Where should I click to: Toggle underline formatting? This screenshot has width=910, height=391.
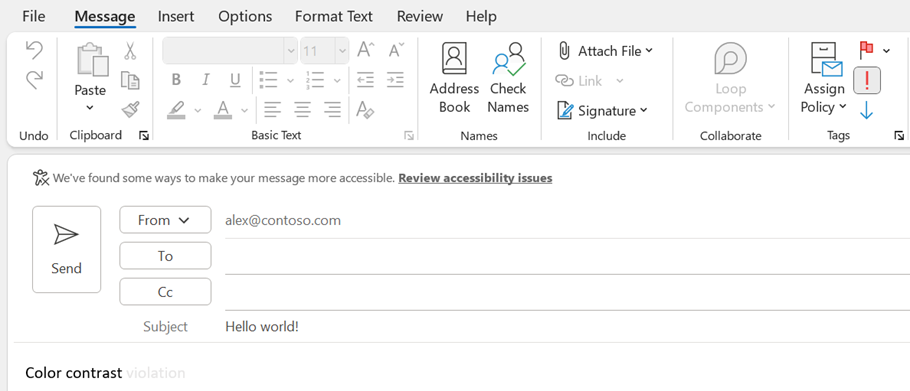click(x=235, y=80)
